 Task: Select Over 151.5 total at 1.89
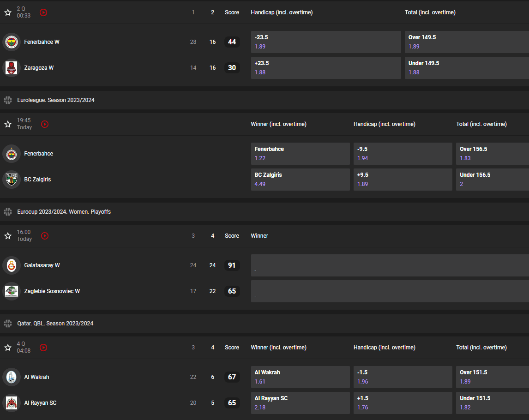tap(493, 377)
